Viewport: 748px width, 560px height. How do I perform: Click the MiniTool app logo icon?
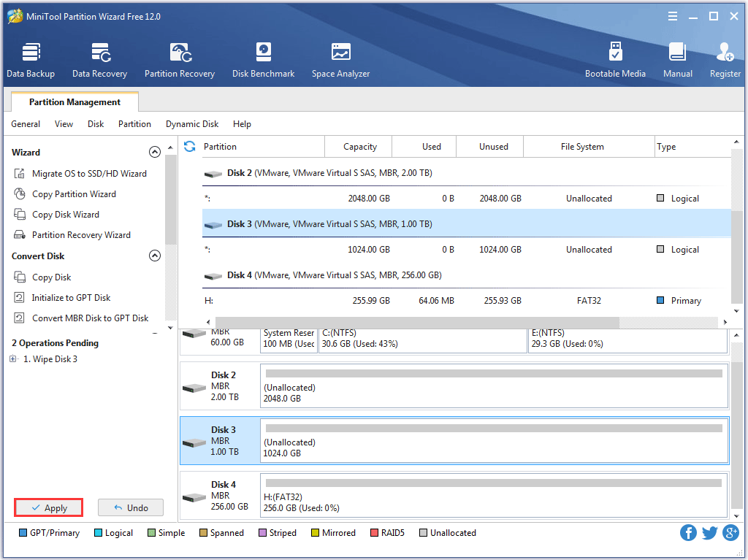tap(15, 16)
